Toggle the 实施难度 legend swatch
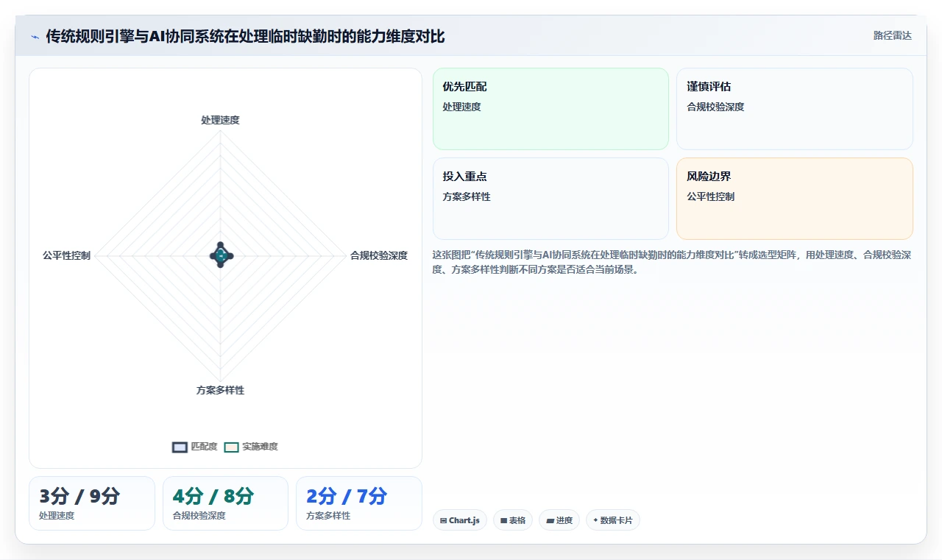This screenshot has width=942, height=560. (x=232, y=447)
